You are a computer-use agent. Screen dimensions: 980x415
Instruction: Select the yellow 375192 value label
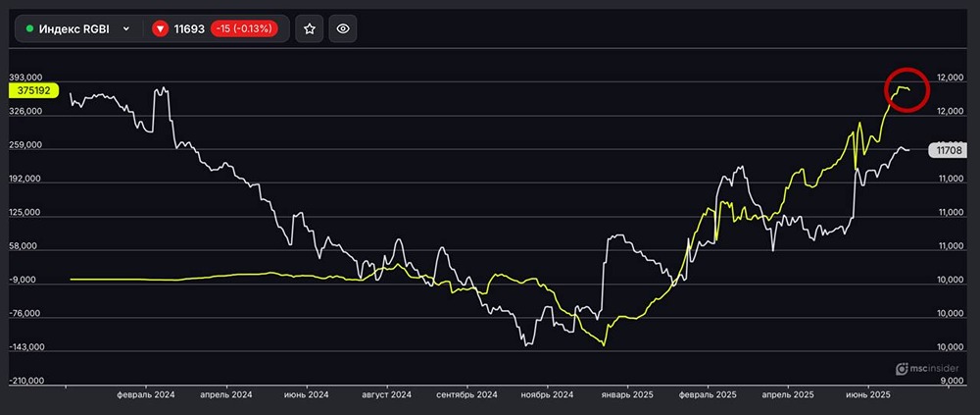click(32, 89)
